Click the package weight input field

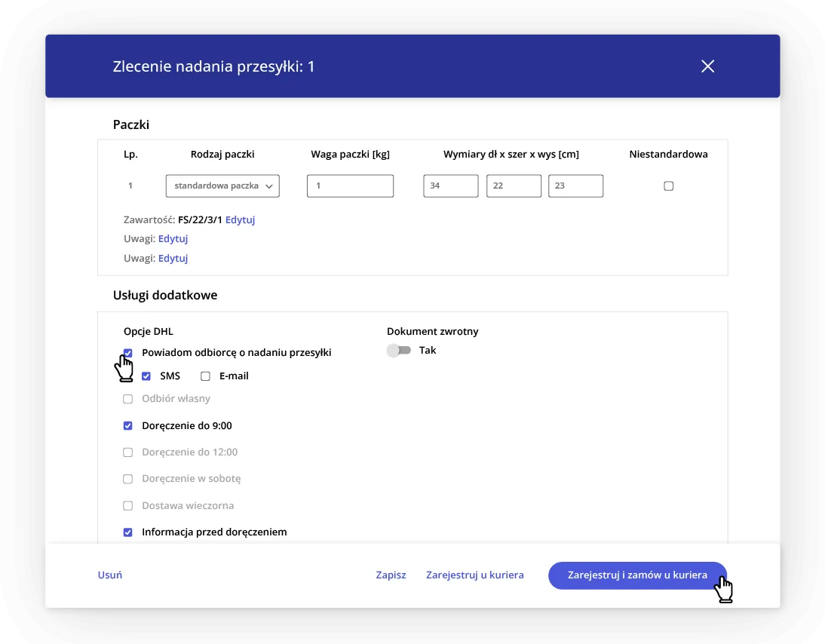tap(350, 186)
